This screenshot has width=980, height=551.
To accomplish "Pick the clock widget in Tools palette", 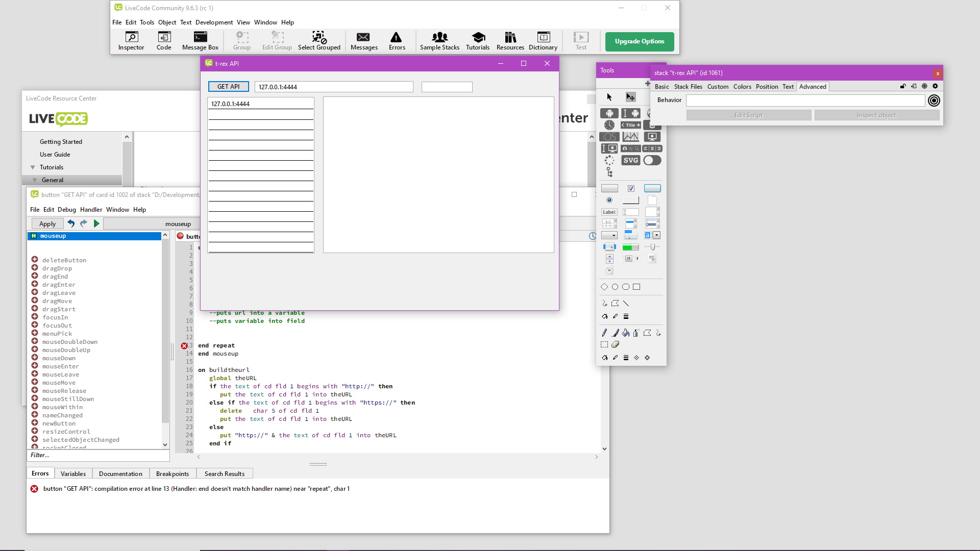I will (609, 125).
